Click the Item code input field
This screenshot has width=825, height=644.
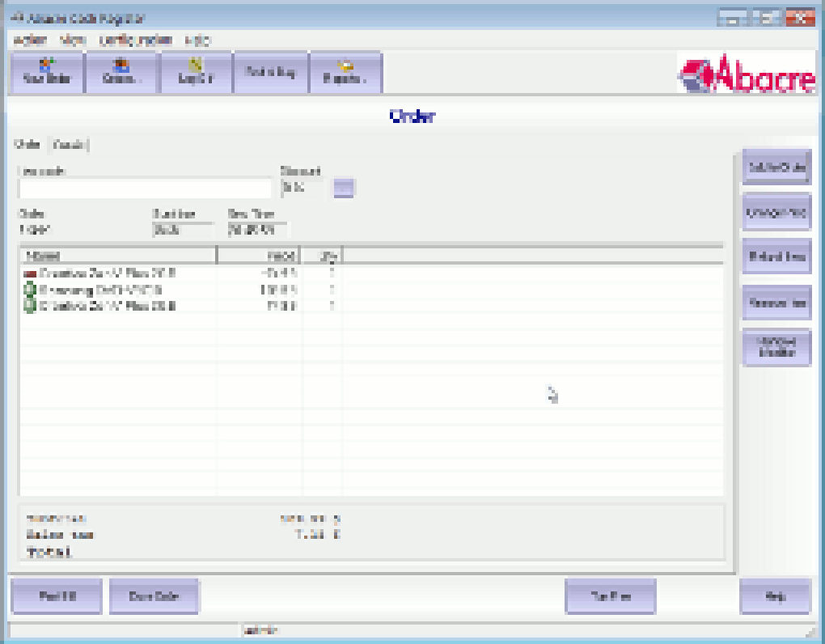(x=145, y=189)
